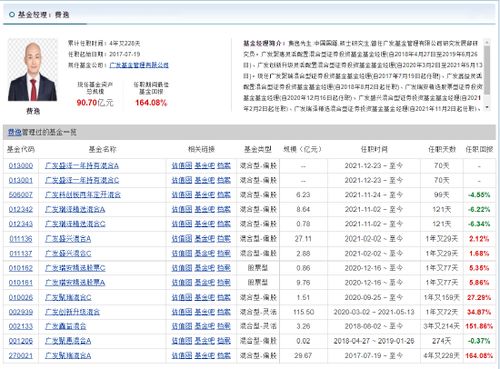Open 广发科创板两年定开混合 fund name link

(x=83, y=195)
